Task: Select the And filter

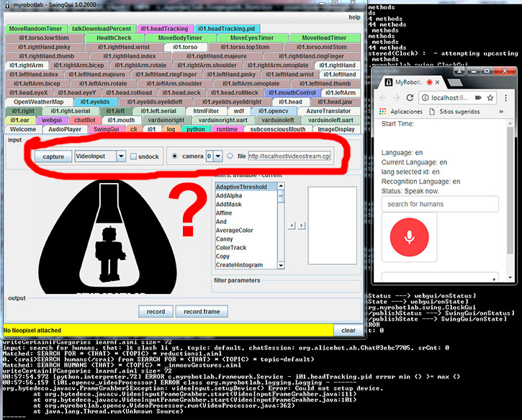Action: pos(246,222)
